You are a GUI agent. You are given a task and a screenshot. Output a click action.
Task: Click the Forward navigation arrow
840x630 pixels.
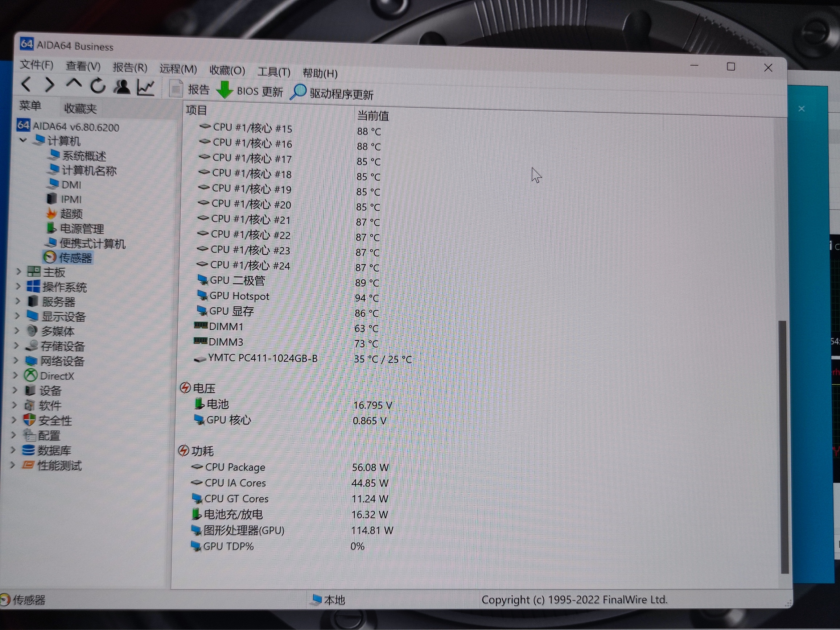click(49, 85)
